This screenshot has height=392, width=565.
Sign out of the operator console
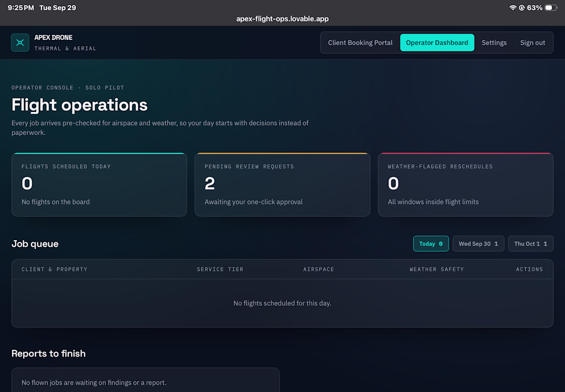pyautogui.click(x=532, y=43)
